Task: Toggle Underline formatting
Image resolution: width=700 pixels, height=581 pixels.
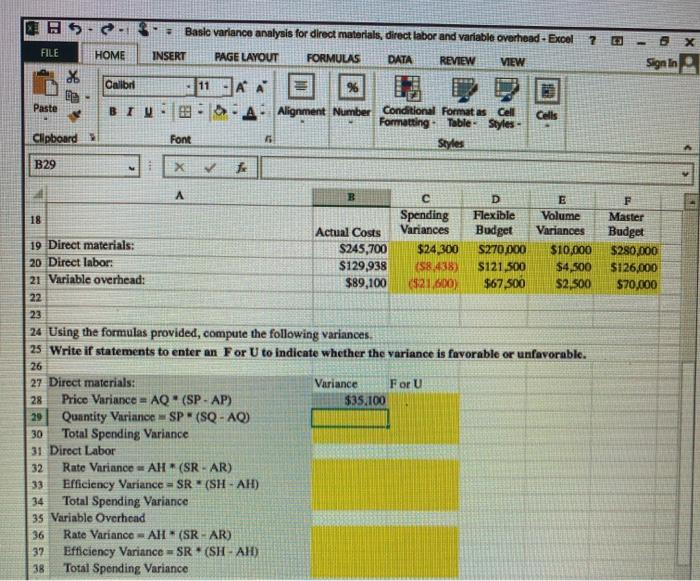Action: tap(148, 112)
